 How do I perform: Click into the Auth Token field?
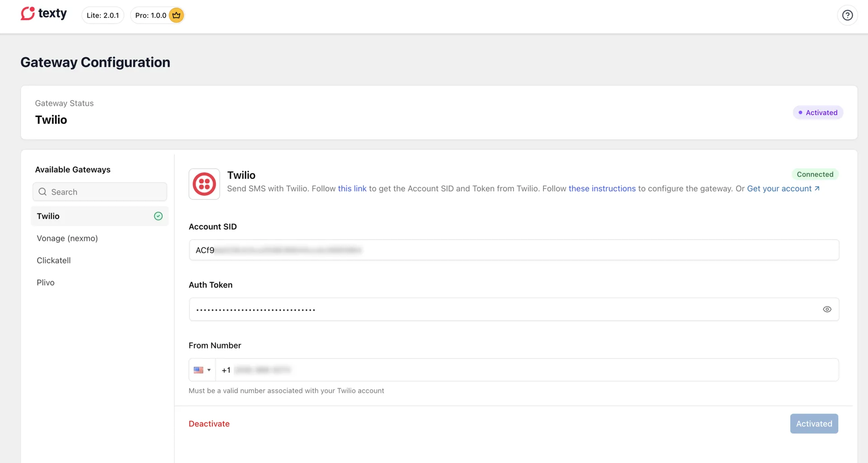pos(514,309)
